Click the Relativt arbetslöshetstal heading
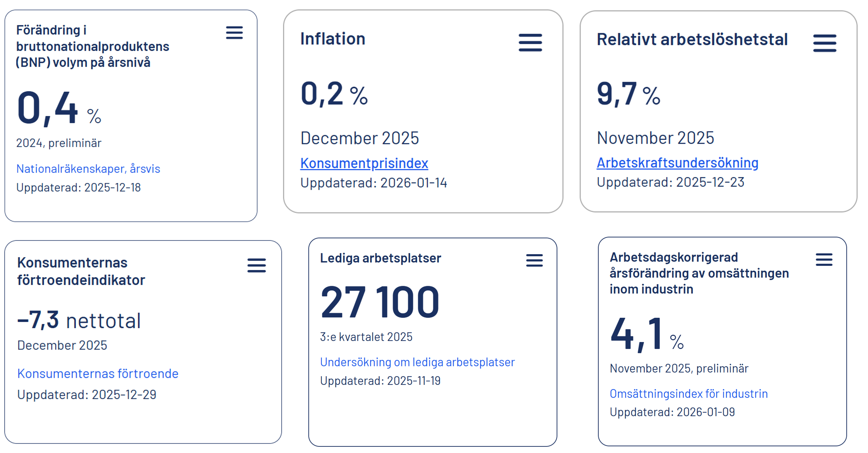 692,39
